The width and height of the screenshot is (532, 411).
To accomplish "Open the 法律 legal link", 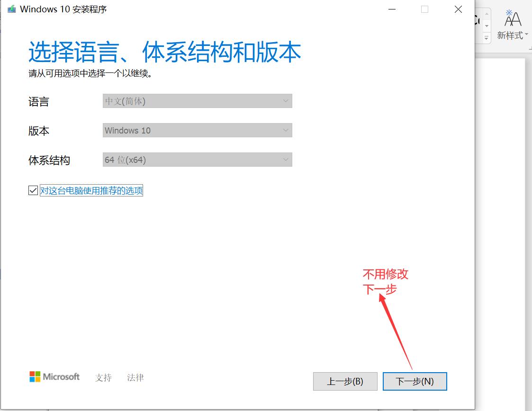I will [x=135, y=377].
